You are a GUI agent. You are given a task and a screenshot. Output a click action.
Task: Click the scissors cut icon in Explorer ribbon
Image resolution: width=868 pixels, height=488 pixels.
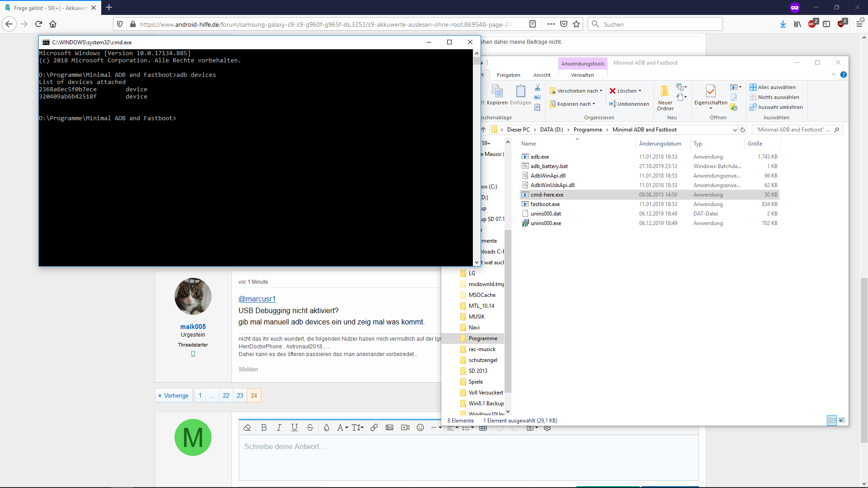pos(538,87)
